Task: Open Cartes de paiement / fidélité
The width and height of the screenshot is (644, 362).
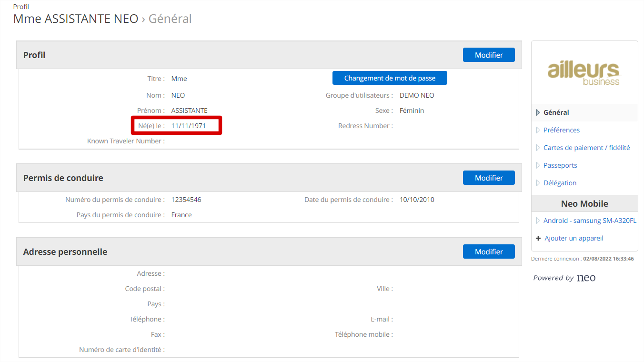Action: (587, 148)
